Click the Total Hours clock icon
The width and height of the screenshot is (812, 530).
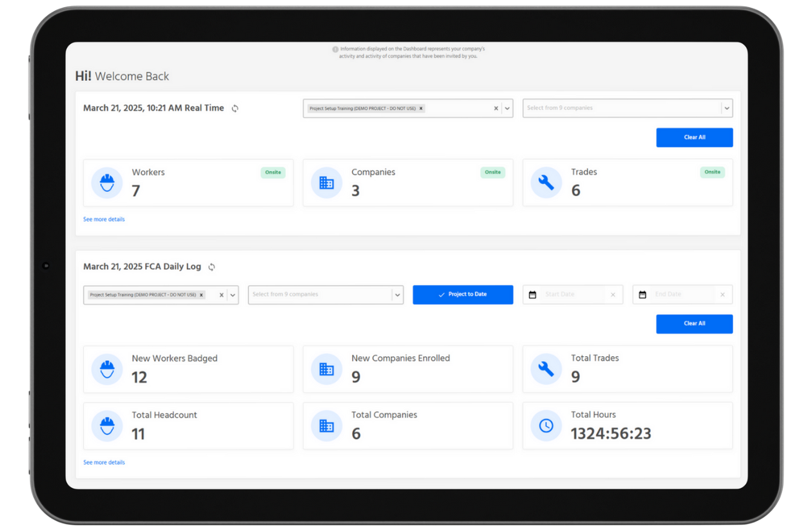[546, 426]
